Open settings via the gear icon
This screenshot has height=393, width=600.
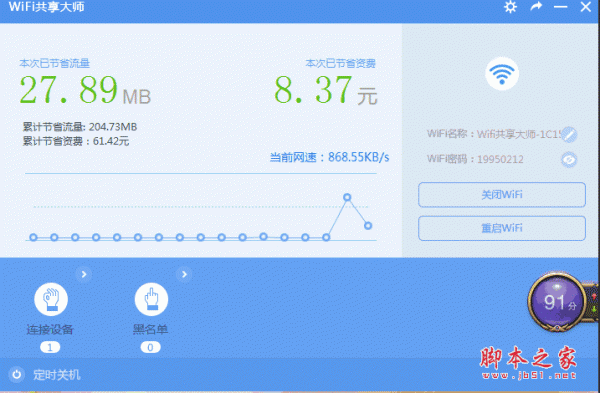click(510, 7)
